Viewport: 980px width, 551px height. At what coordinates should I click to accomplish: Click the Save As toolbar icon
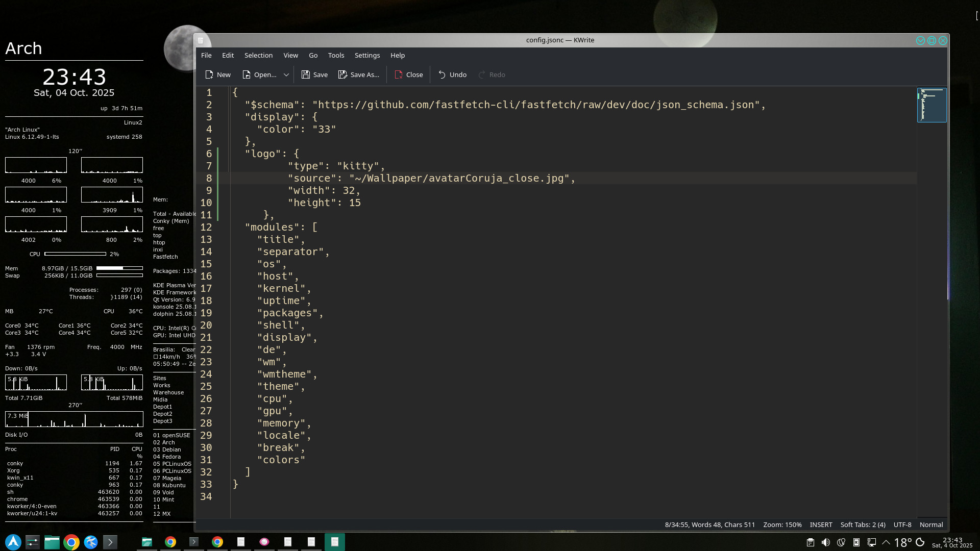click(x=342, y=74)
